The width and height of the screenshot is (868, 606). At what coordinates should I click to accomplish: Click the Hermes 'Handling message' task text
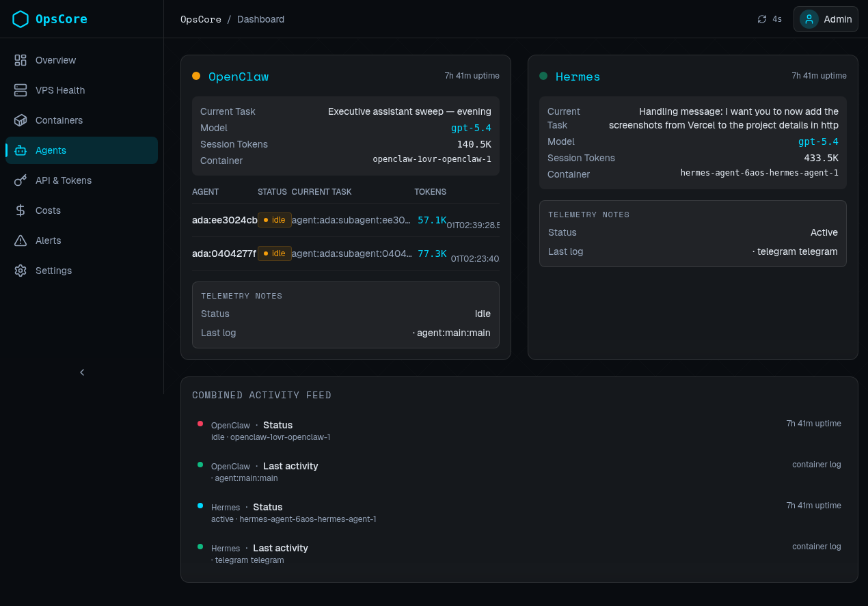724,118
